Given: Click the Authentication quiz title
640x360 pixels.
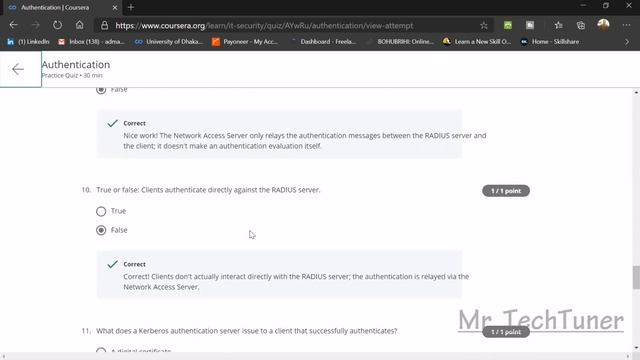Looking at the screenshot, I should [x=76, y=64].
